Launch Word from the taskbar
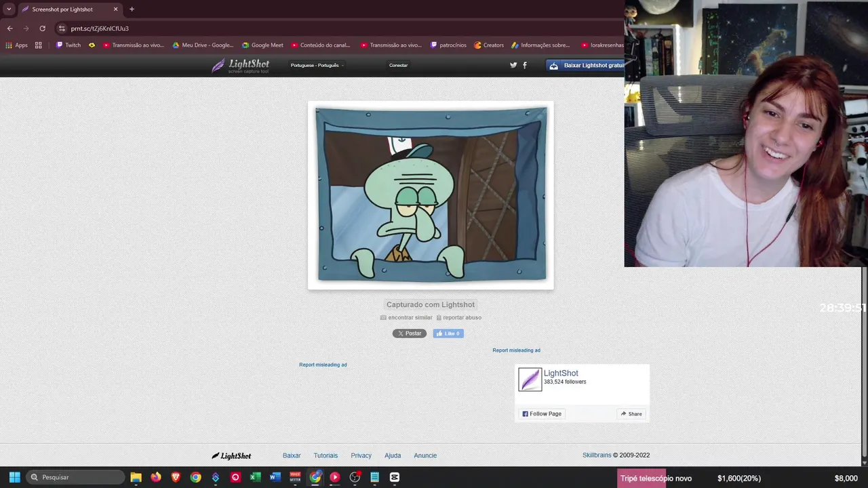The width and height of the screenshot is (868, 488). point(275,477)
